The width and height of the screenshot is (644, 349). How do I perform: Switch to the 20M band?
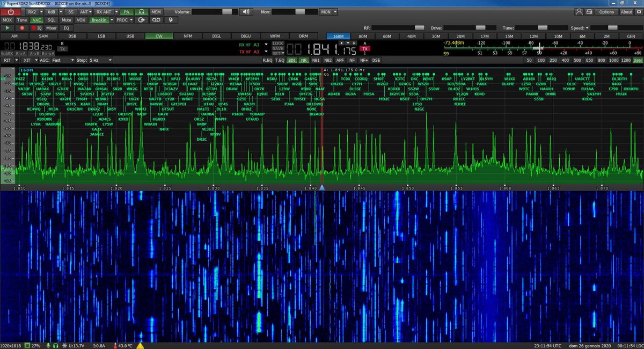pos(460,36)
